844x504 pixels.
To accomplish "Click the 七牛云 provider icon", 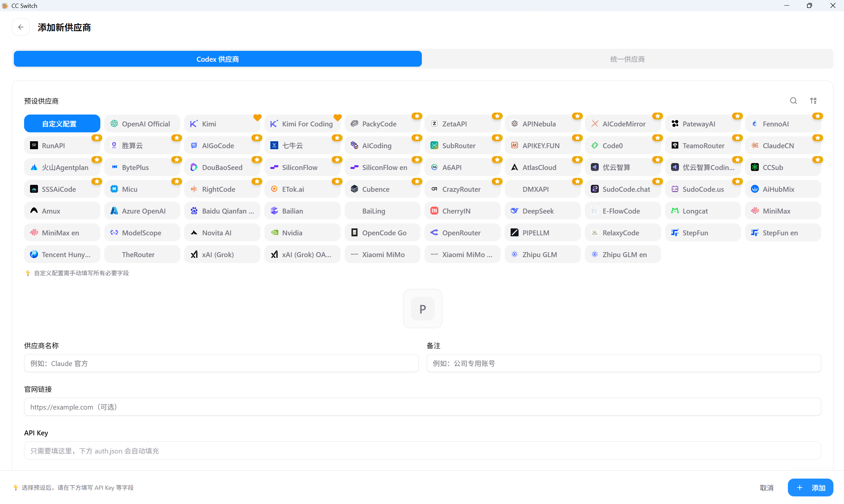I will tap(274, 145).
